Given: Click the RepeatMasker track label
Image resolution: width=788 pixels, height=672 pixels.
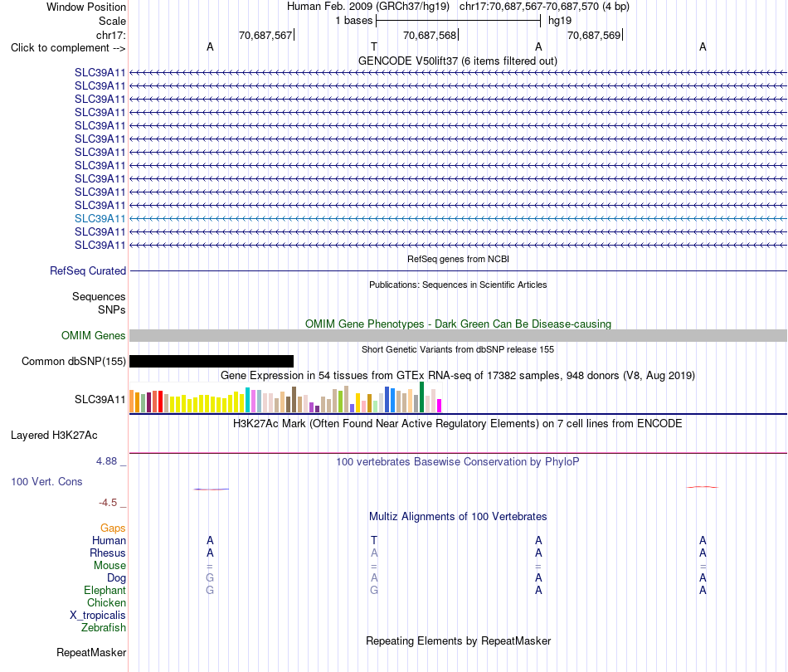Looking at the screenshot, I should (x=91, y=652).
